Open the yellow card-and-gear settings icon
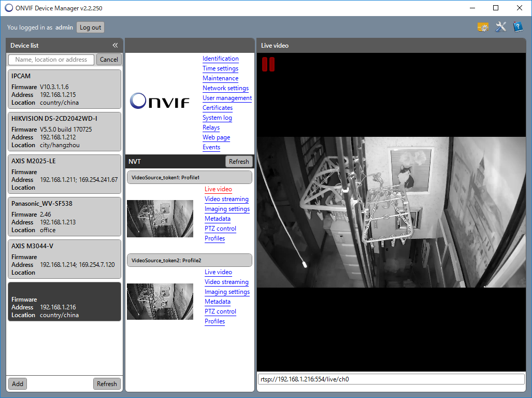 (483, 27)
